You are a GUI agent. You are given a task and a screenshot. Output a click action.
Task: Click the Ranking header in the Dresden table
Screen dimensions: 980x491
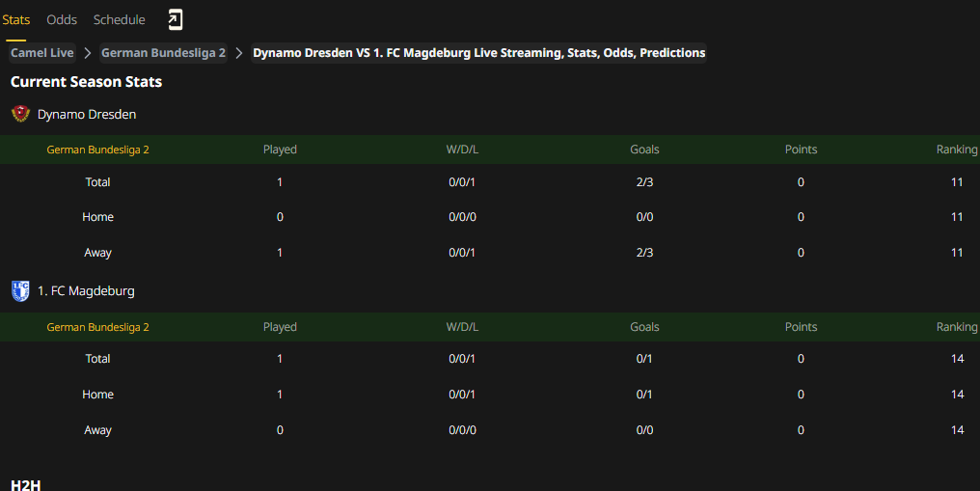click(x=956, y=150)
